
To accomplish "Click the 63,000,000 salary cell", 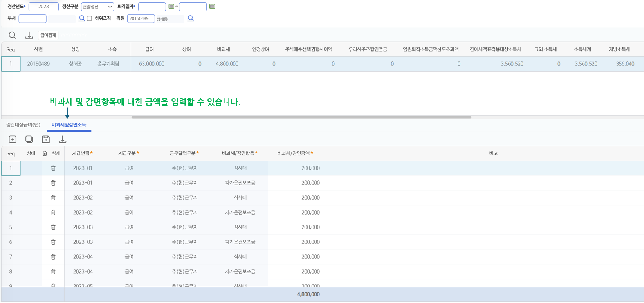I will coord(152,64).
